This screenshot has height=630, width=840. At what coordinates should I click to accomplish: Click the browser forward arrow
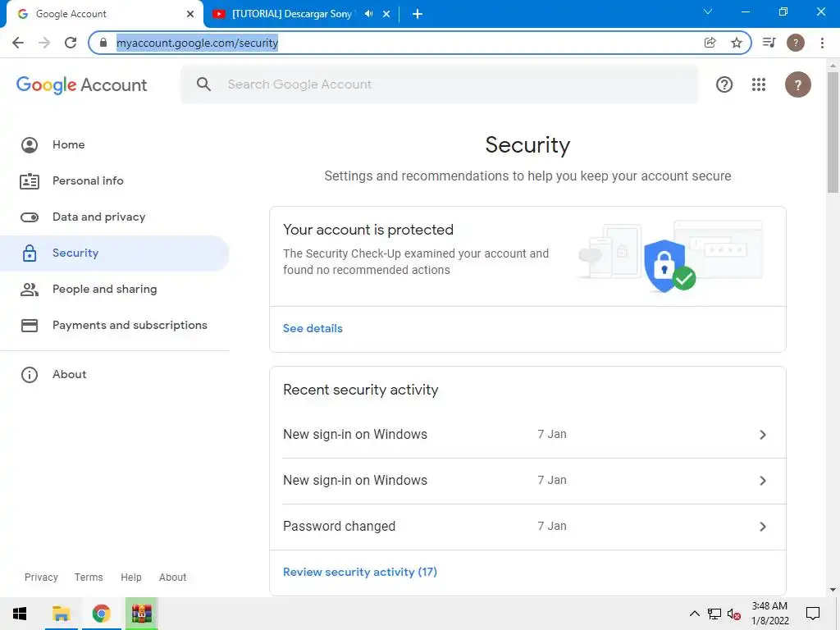coord(44,43)
